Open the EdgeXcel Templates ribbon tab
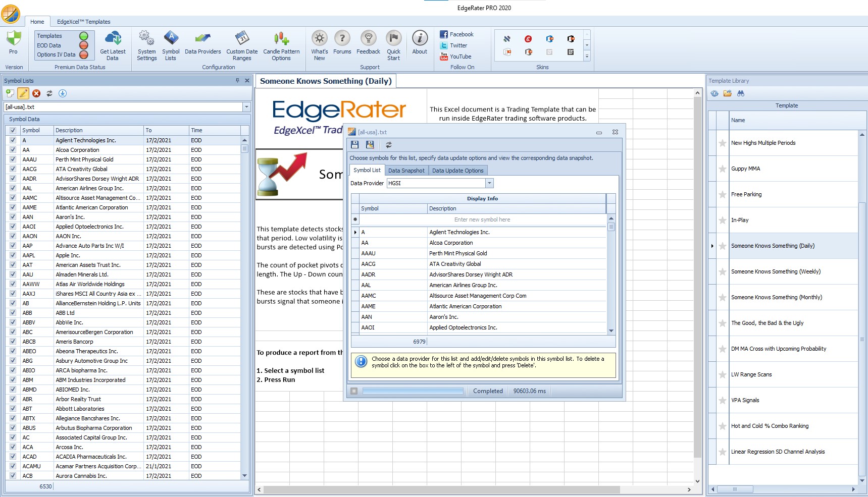This screenshot has height=497, width=868. coord(84,22)
